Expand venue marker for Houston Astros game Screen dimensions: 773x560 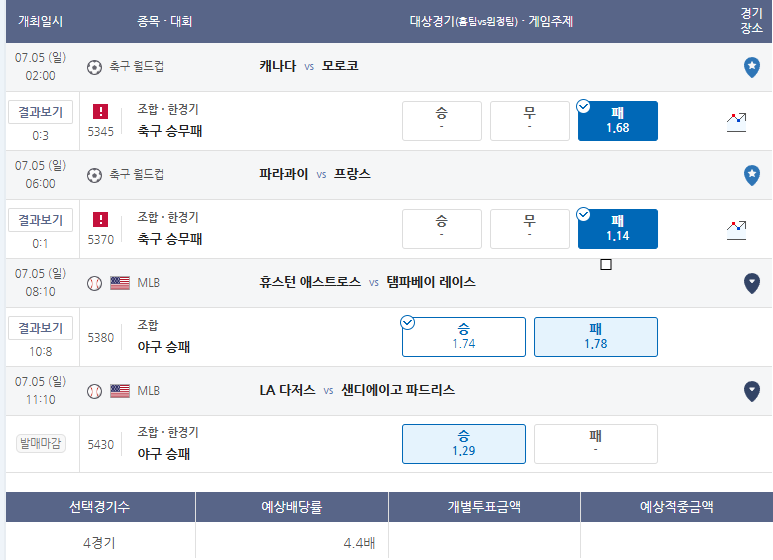click(751, 283)
